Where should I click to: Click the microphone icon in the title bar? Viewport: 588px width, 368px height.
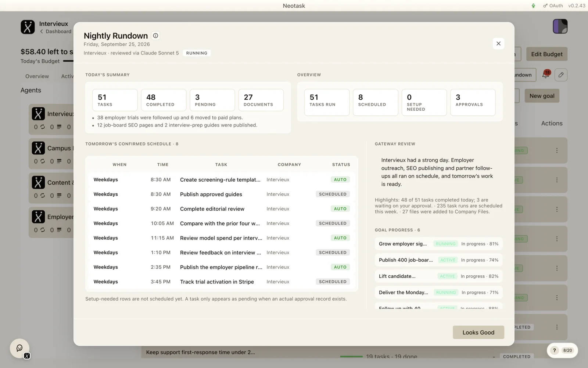pos(533,6)
